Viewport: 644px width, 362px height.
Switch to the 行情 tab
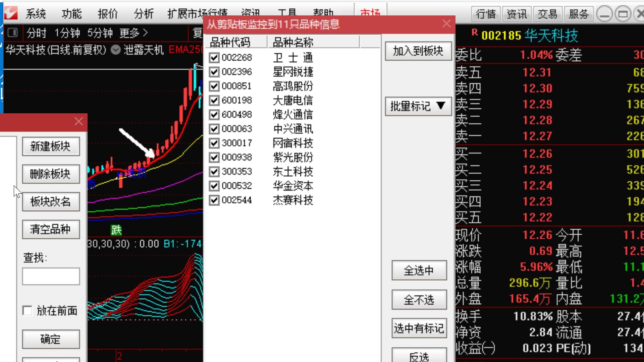(486, 14)
